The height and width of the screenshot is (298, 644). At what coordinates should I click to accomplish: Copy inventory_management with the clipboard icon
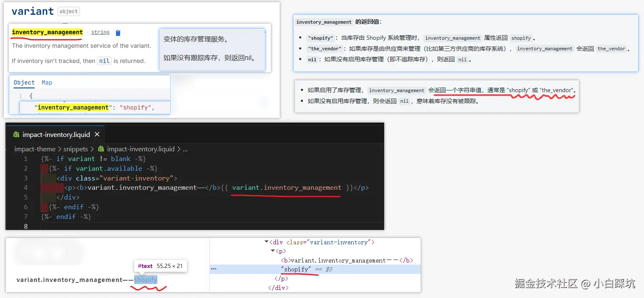click(118, 33)
